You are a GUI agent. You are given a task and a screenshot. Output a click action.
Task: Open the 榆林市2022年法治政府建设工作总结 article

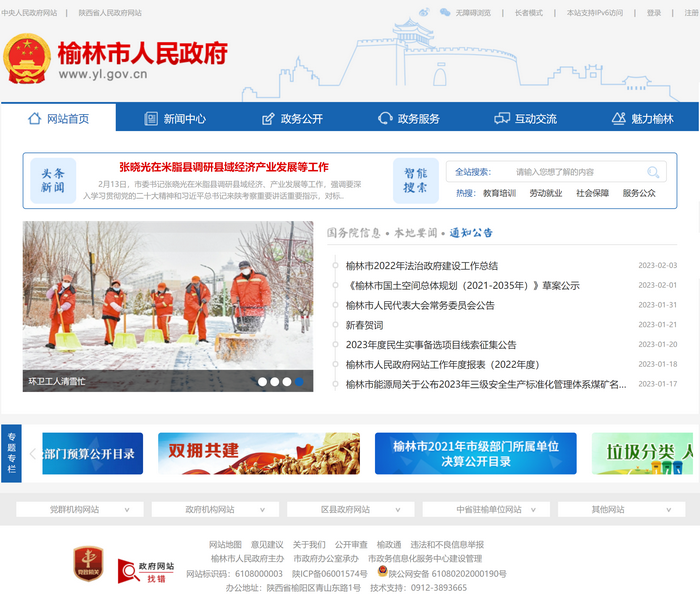421,265
